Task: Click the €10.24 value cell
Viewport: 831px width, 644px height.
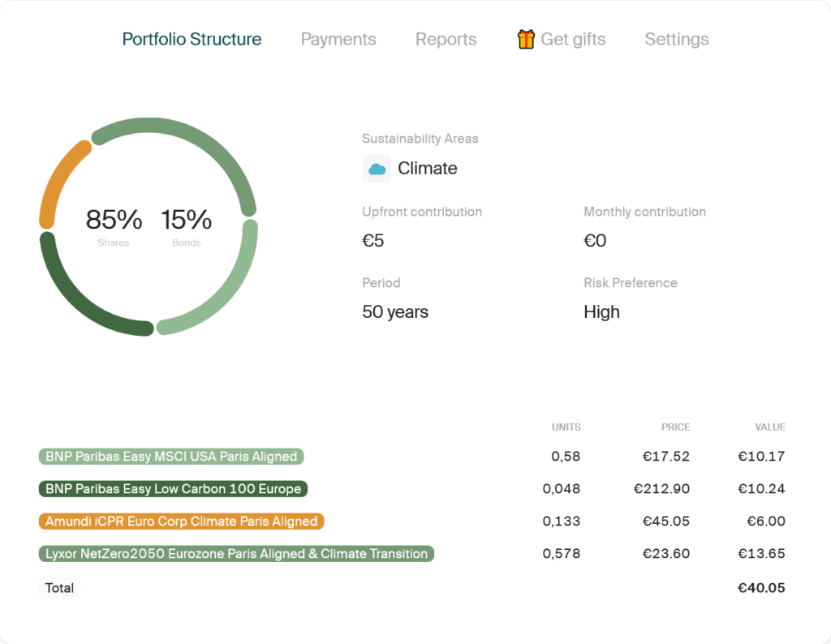Action: pyautogui.click(x=761, y=489)
